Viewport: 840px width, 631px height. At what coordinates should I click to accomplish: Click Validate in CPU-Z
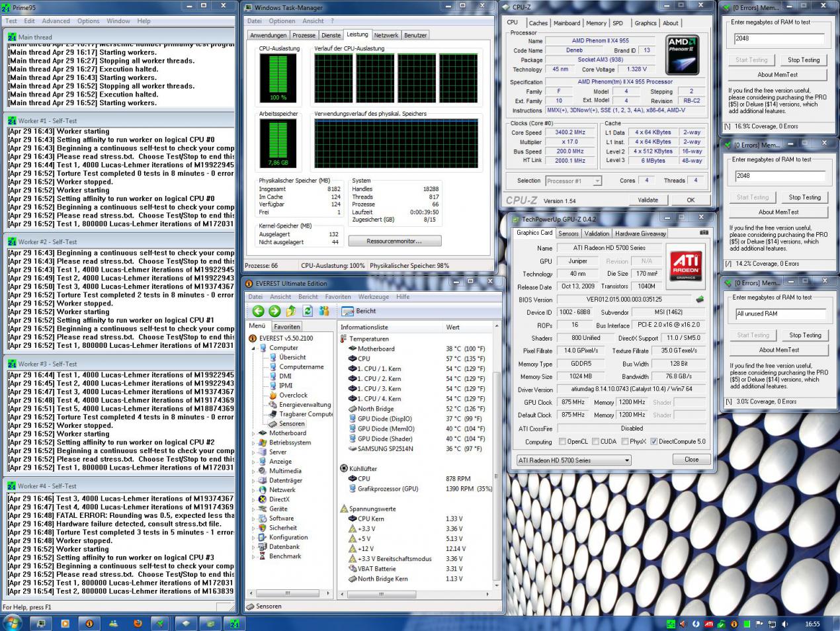point(648,200)
